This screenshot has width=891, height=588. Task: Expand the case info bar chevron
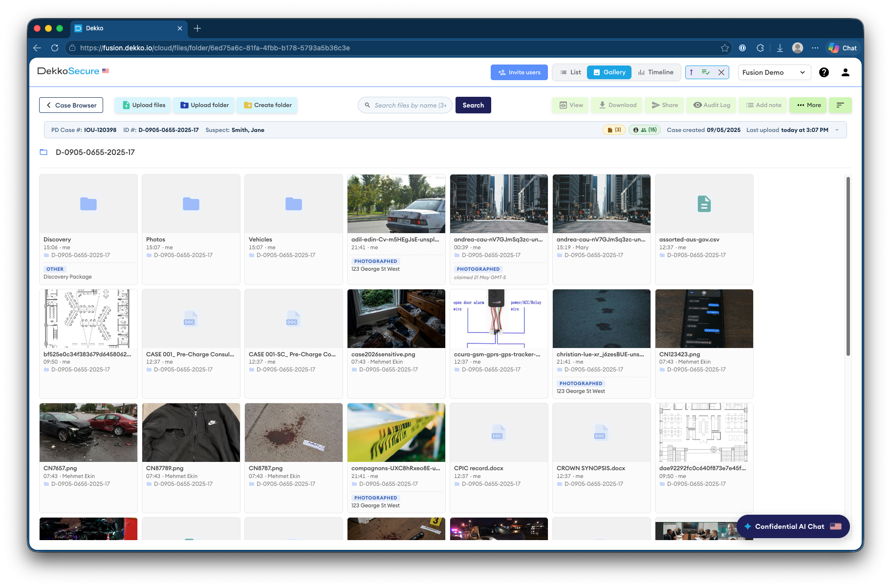[x=837, y=130]
